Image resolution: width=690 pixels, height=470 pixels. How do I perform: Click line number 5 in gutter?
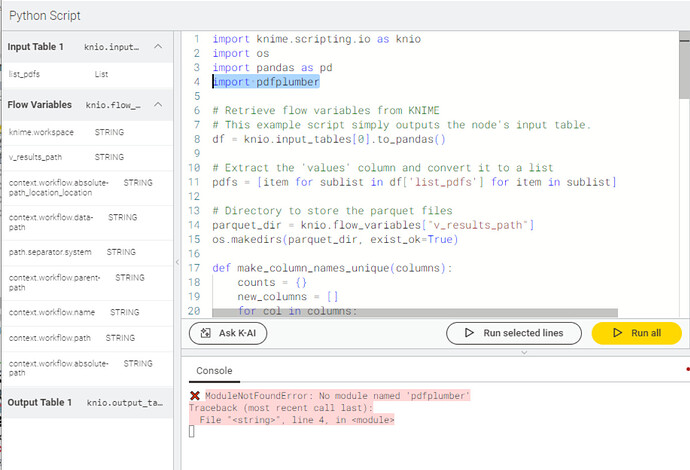click(197, 96)
